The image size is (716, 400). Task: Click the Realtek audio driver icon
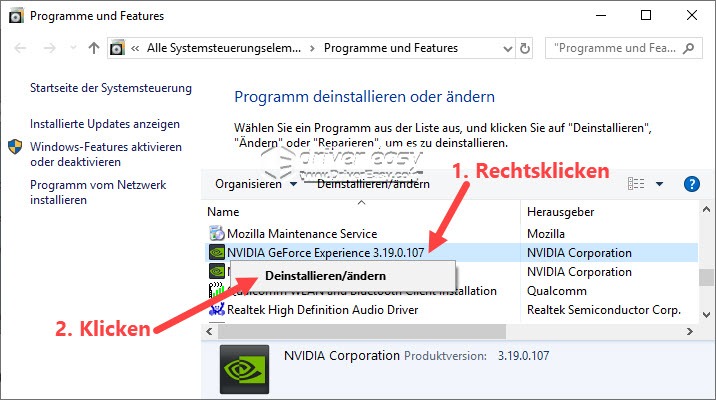(217, 310)
